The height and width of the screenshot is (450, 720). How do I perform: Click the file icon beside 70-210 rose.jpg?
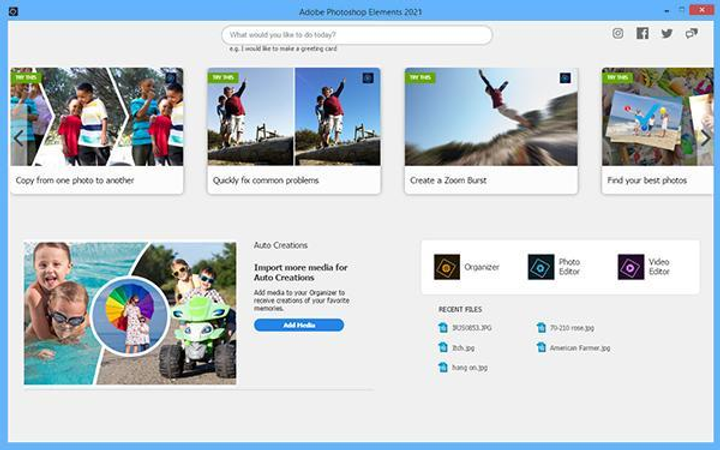(541, 327)
